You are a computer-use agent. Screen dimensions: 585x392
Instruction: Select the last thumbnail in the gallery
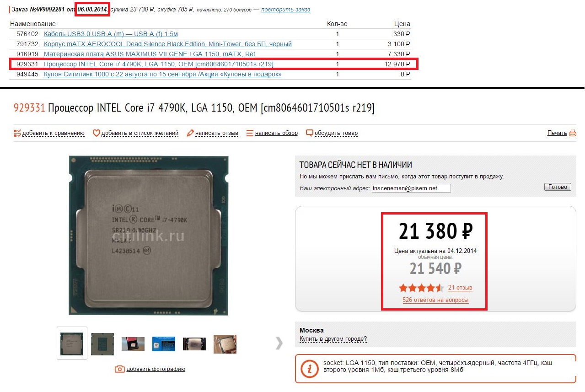[225, 344]
